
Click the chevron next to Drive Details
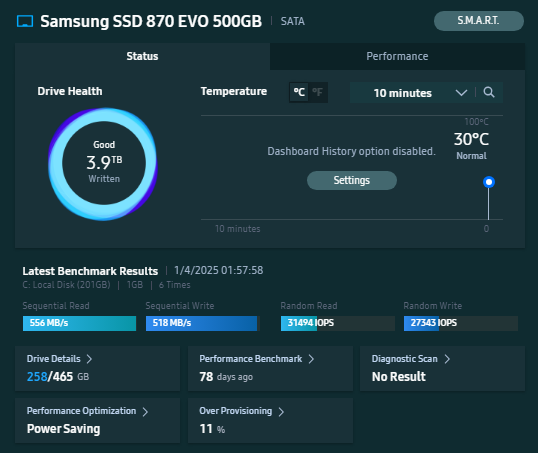click(x=89, y=359)
